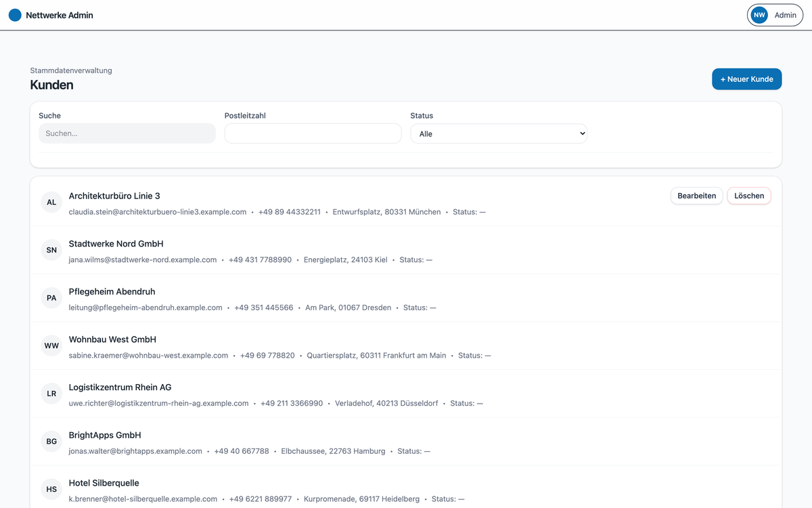Select the Logistikzentrum Rhein AG name
Viewport: 812px width, 508px height.
point(120,387)
